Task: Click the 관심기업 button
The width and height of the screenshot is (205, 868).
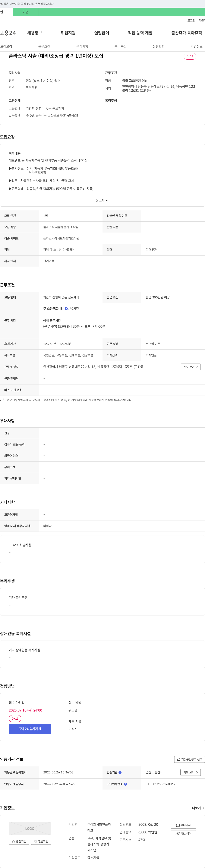Action: click(19, 841)
